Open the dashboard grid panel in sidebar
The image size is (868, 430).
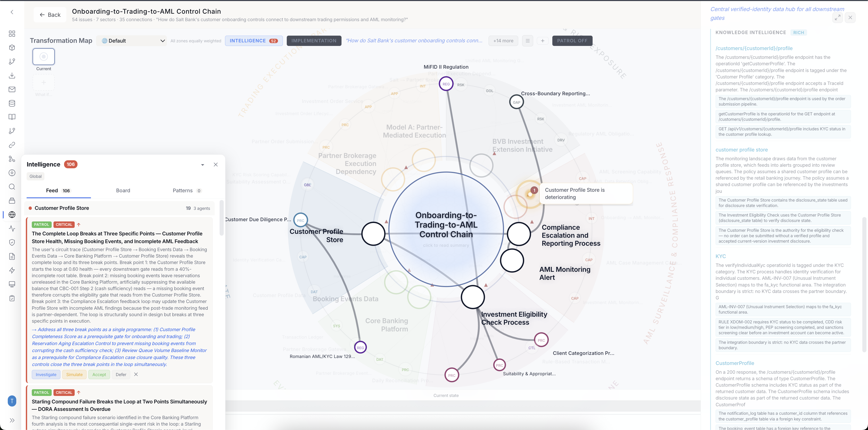tap(12, 34)
